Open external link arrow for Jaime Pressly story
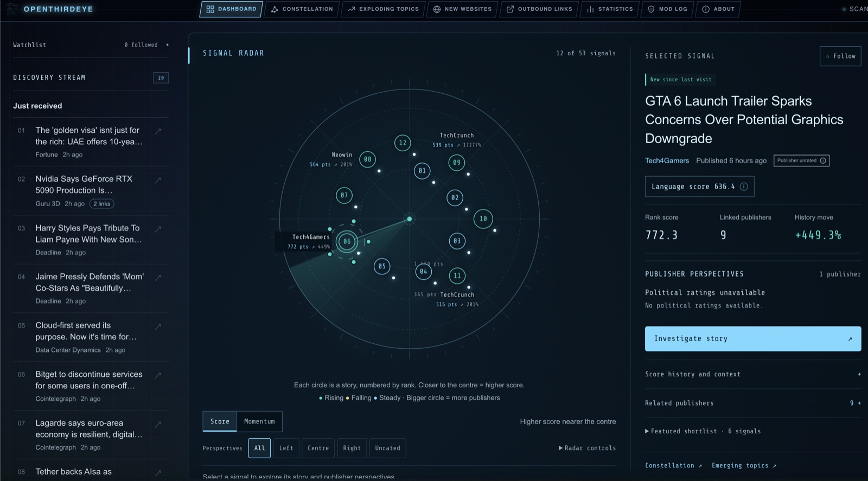868x481 pixels. coord(158,278)
